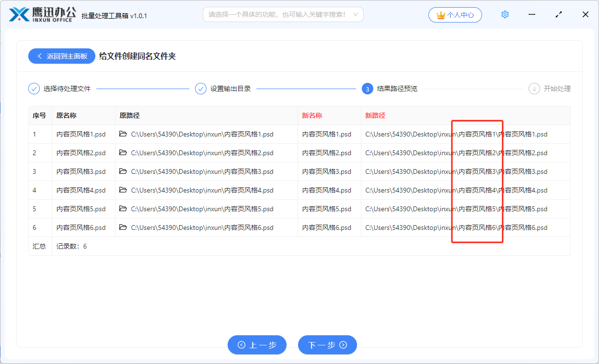The width and height of the screenshot is (599, 364).
Task: Open folder icon for 内容页风格4.psd path
Action: point(123,190)
